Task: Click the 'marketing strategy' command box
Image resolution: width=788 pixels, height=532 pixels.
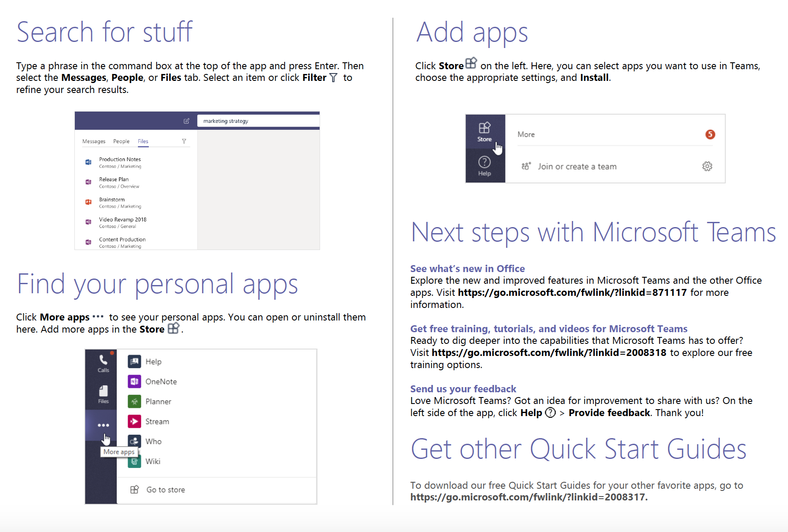Action: (x=258, y=121)
